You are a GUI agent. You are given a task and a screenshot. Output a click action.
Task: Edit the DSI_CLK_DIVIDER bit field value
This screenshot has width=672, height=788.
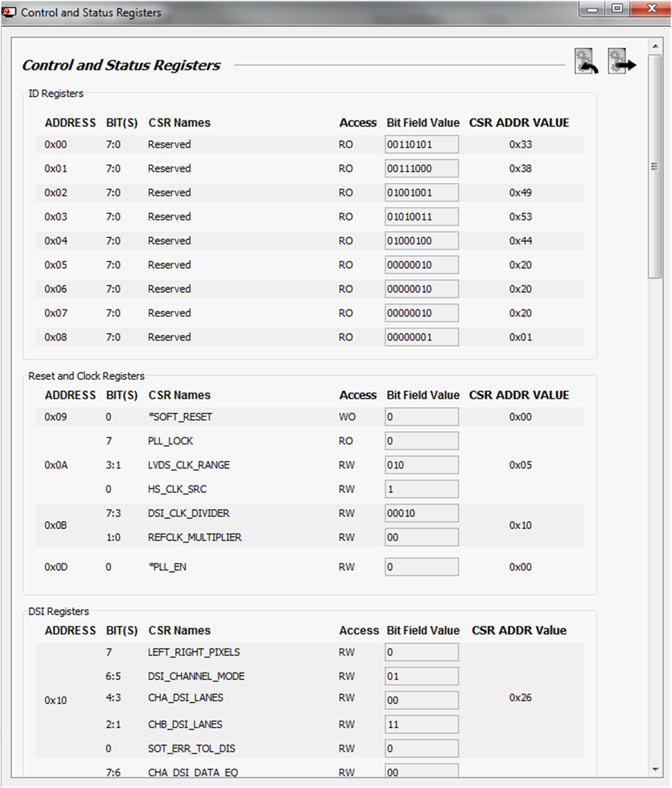pyautogui.click(x=421, y=514)
